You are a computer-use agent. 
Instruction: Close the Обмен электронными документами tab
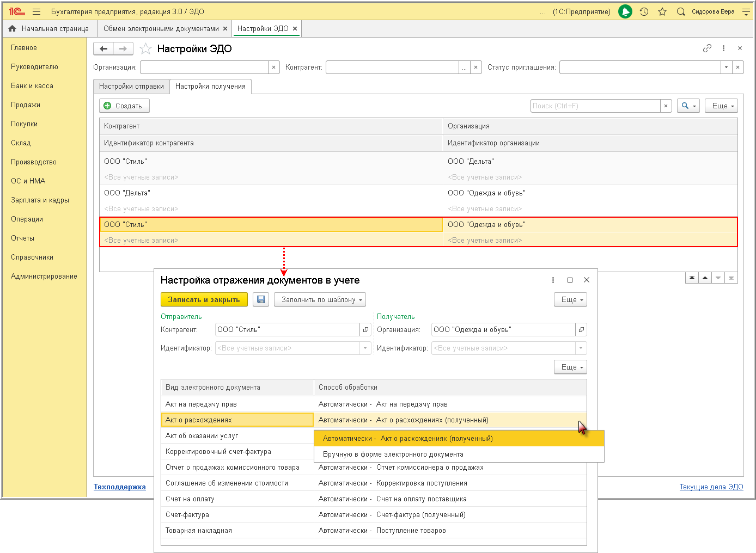(x=225, y=29)
